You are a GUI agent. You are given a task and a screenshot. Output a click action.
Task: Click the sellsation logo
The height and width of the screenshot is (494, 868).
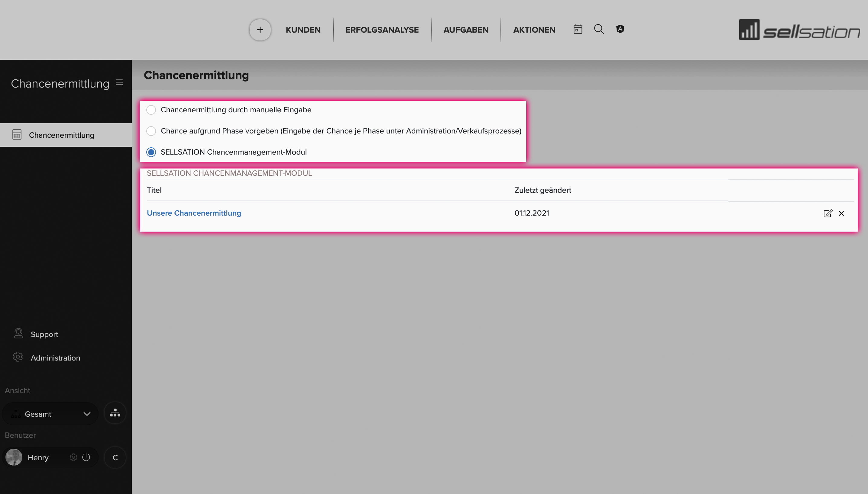click(x=799, y=30)
